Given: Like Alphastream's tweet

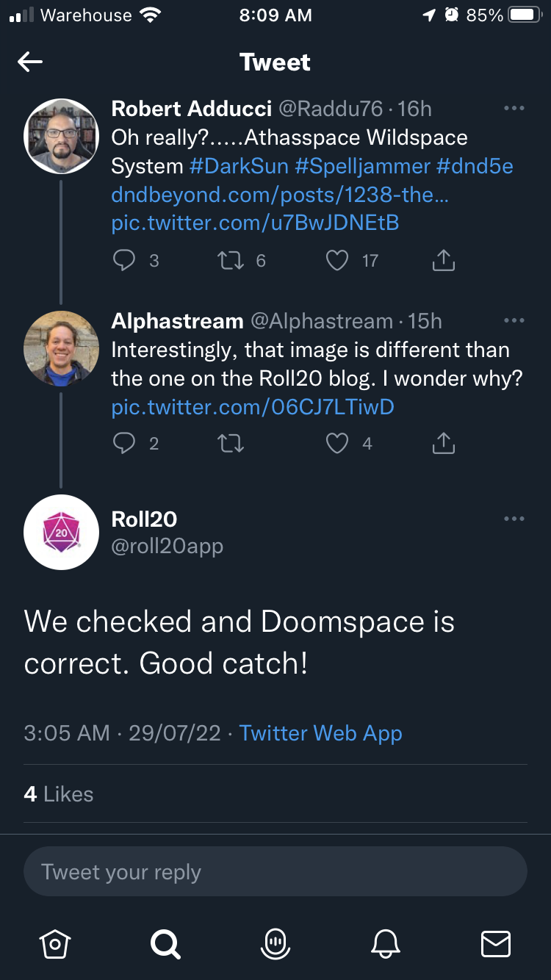Looking at the screenshot, I should pos(337,443).
